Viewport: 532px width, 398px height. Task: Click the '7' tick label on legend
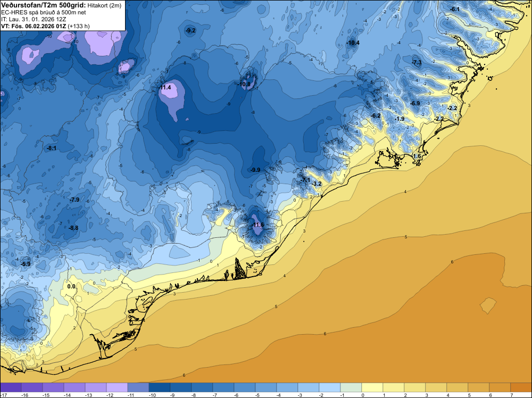click(512, 395)
